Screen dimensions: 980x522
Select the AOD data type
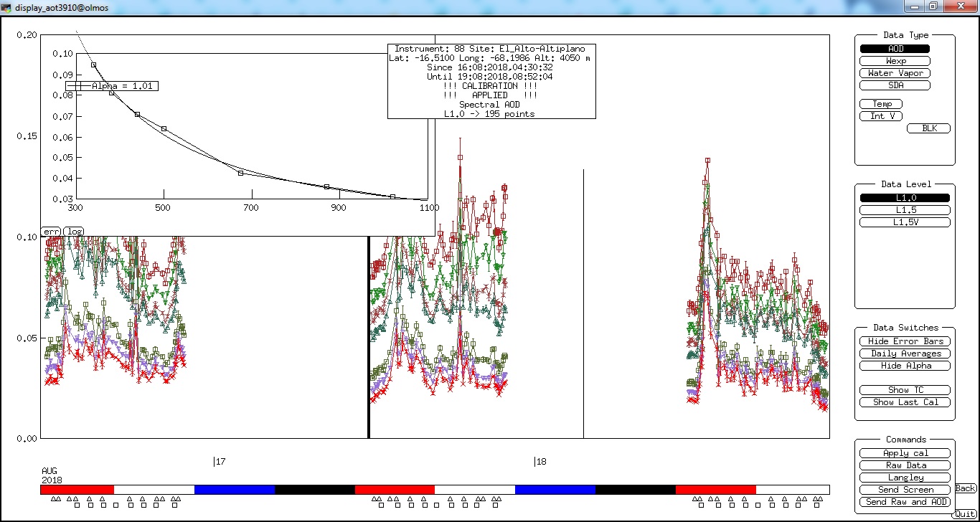point(895,49)
